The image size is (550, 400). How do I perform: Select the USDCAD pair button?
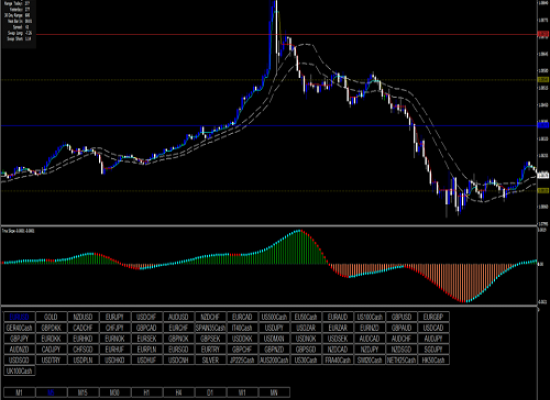(434, 328)
